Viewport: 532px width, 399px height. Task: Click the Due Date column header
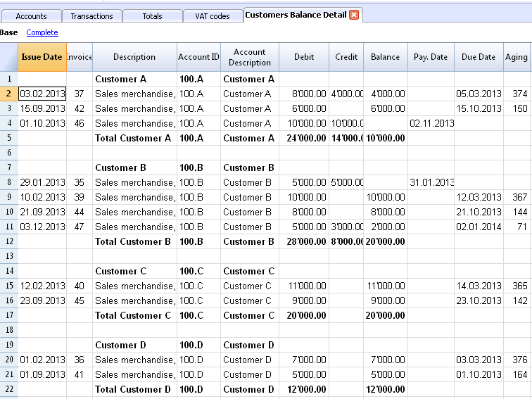click(479, 57)
